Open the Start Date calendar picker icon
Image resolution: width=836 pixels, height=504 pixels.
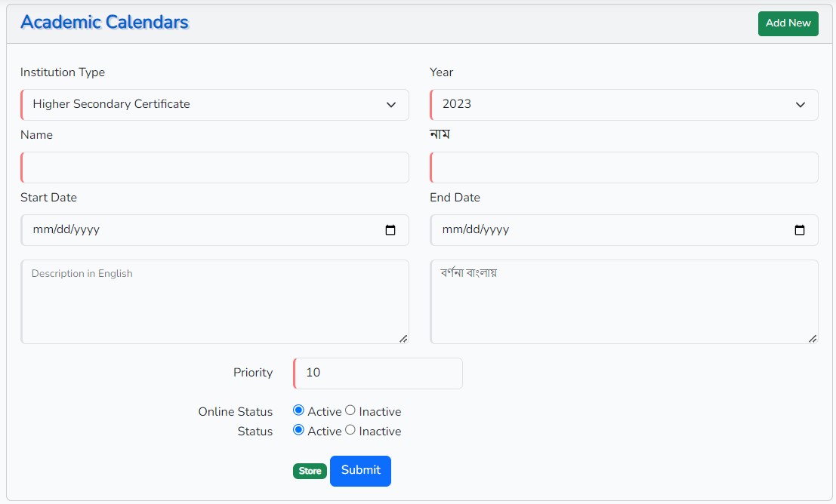pos(390,230)
